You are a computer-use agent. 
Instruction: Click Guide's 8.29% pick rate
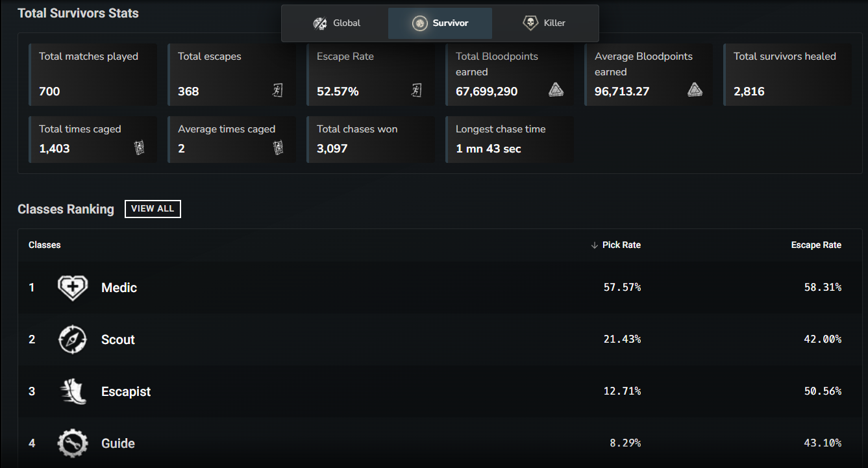tap(625, 443)
